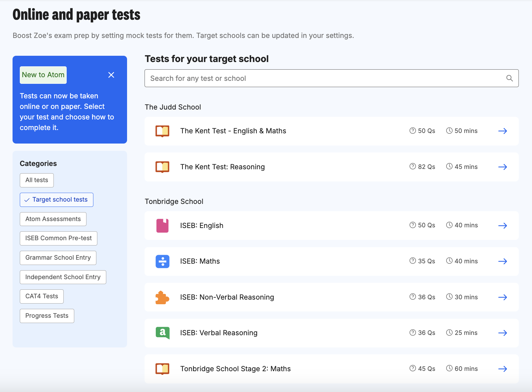Click the book icon beside The Kent Test - English & Maths
The height and width of the screenshot is (392, 532).
(162, 131)
